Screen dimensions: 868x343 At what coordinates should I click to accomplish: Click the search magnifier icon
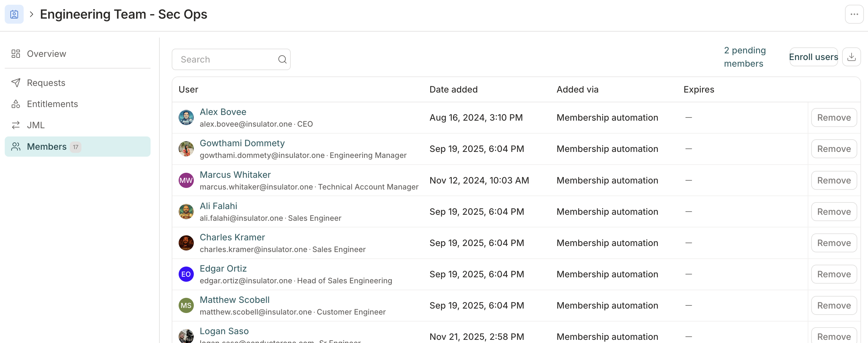pos(282,59)
